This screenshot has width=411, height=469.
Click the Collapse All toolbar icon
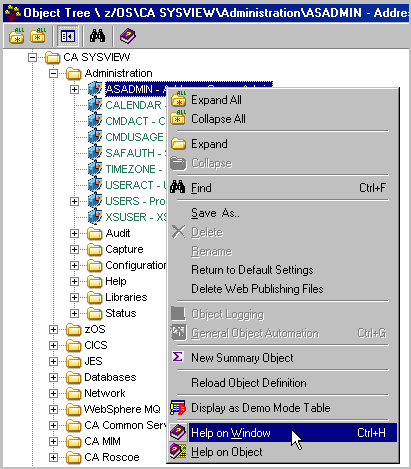38,36
